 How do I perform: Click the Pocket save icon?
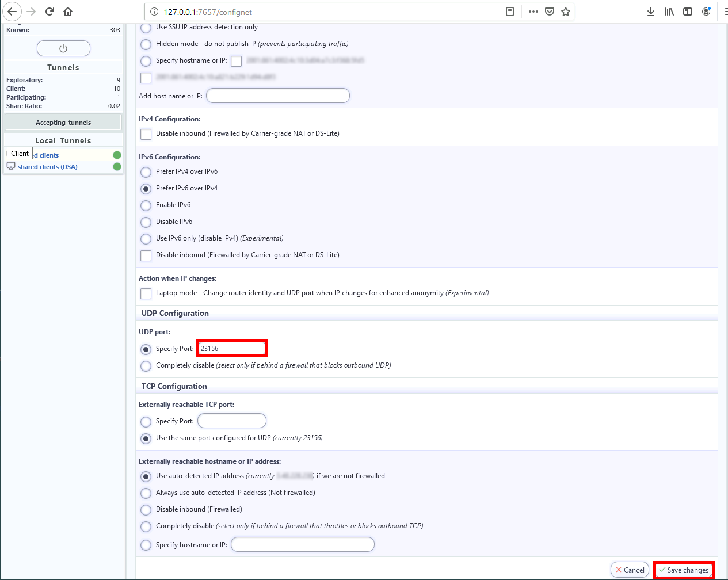[550, 12]
